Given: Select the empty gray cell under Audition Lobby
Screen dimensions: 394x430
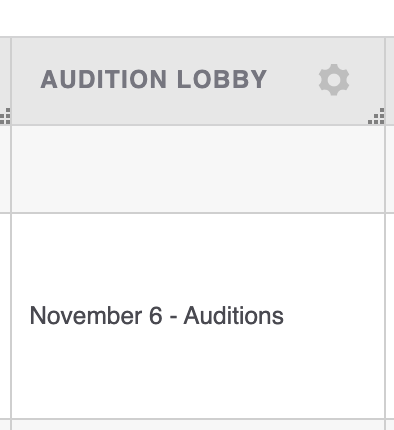Looking at the screenshot, I should 198,169.
